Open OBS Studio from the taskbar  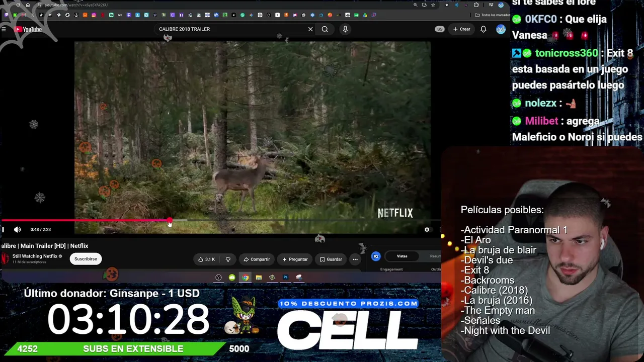(x=218, y=277)
